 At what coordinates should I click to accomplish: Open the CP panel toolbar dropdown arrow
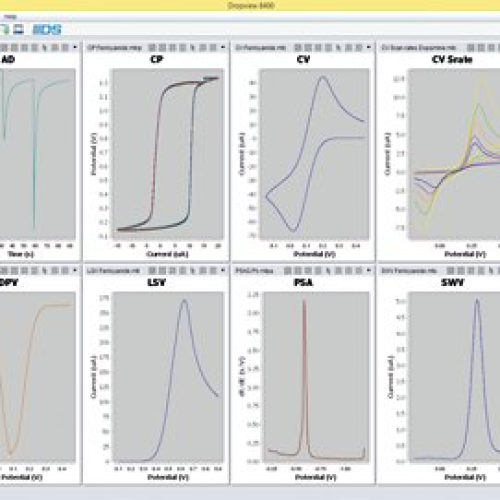pyautogui.click(x=223, y=47)
